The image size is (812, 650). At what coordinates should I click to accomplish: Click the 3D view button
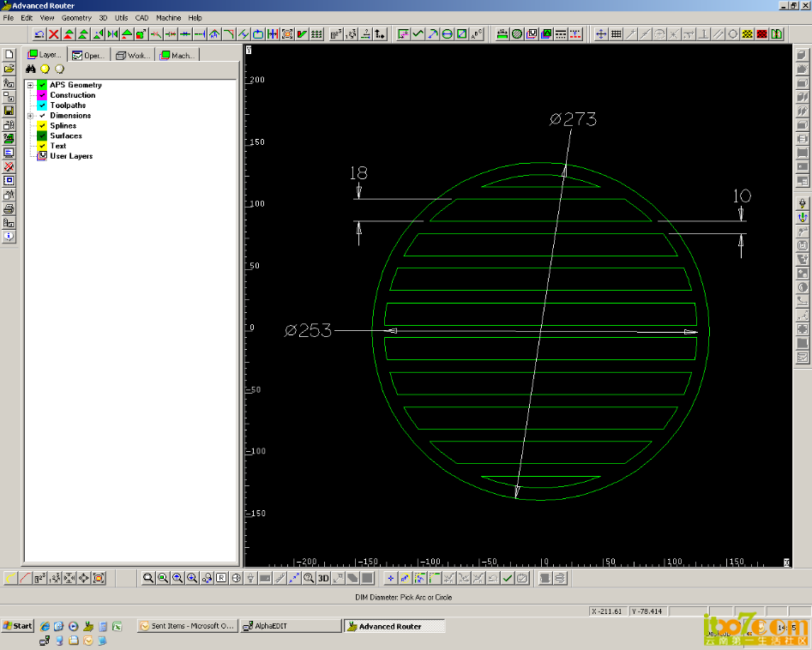click(323, 578)
